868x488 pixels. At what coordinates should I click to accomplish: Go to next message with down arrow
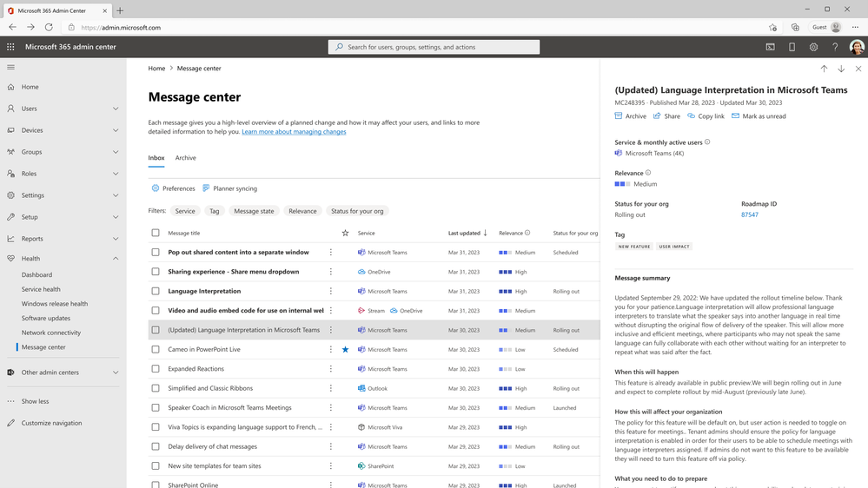pos(841,69)
